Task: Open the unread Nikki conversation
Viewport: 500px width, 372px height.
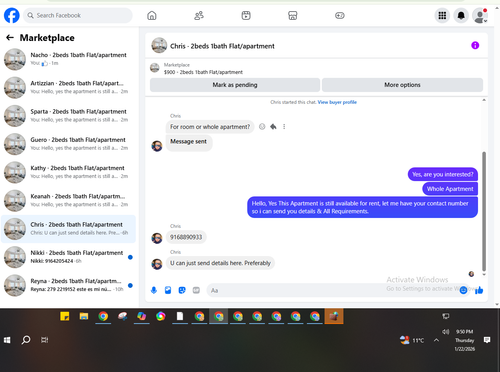Action: 68,257
